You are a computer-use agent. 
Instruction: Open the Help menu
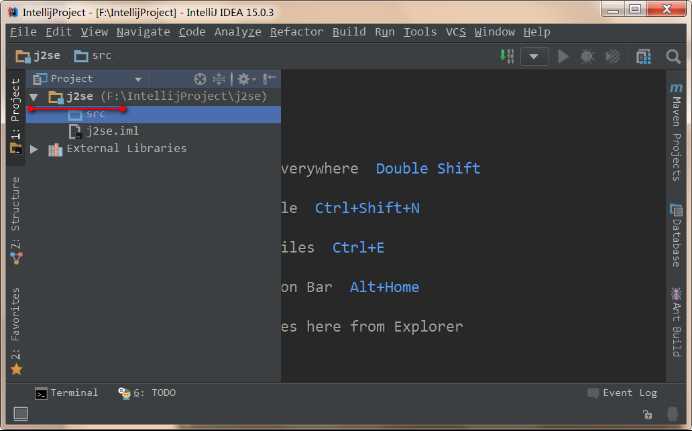click(537, 32)
